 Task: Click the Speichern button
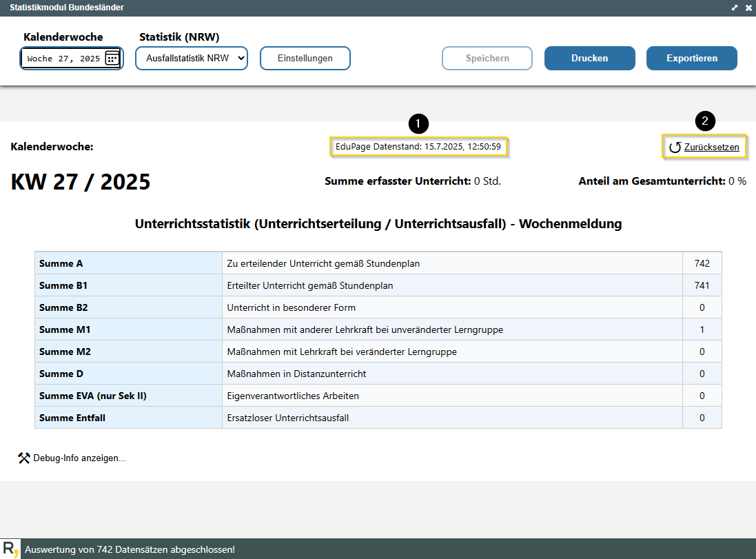[487, 59]
